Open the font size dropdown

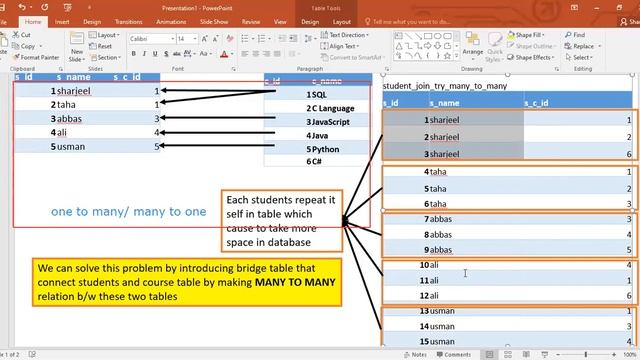coord(195,39)
